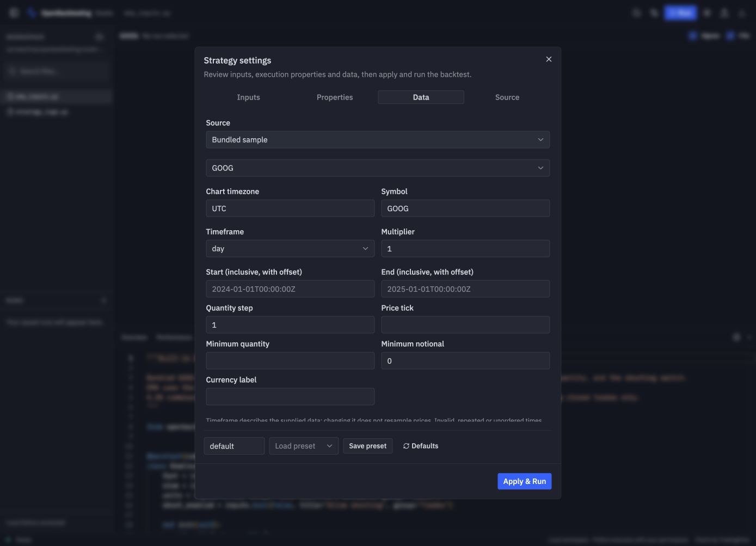Focus the Minimum notional field
Screen dimensions: 756x546
[x=465, y=361]
